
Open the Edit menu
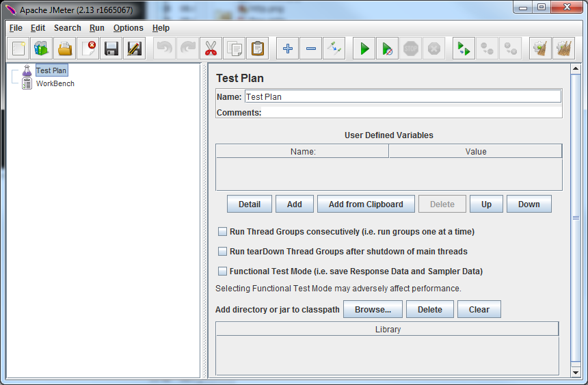38,28
